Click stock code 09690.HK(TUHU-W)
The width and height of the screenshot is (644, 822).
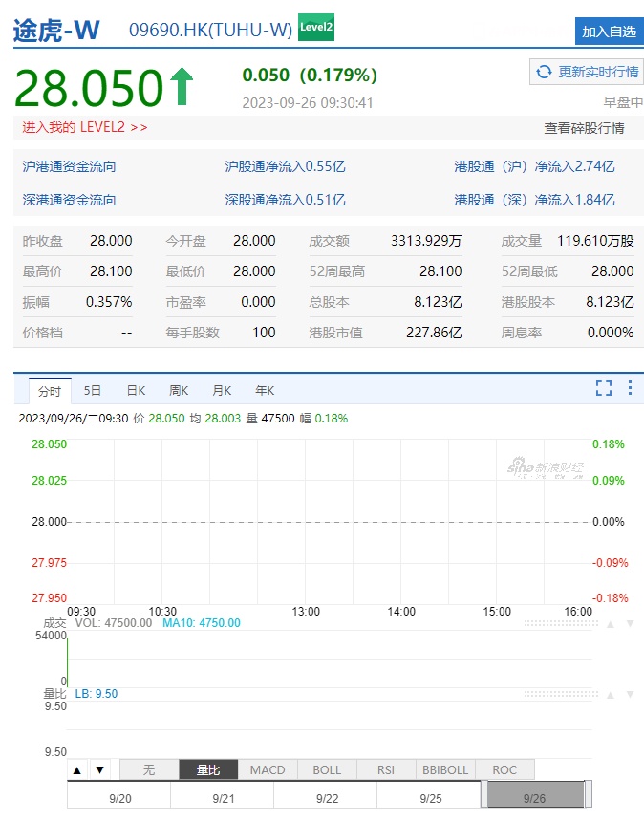pyautogui.click(x=210, y=30)
